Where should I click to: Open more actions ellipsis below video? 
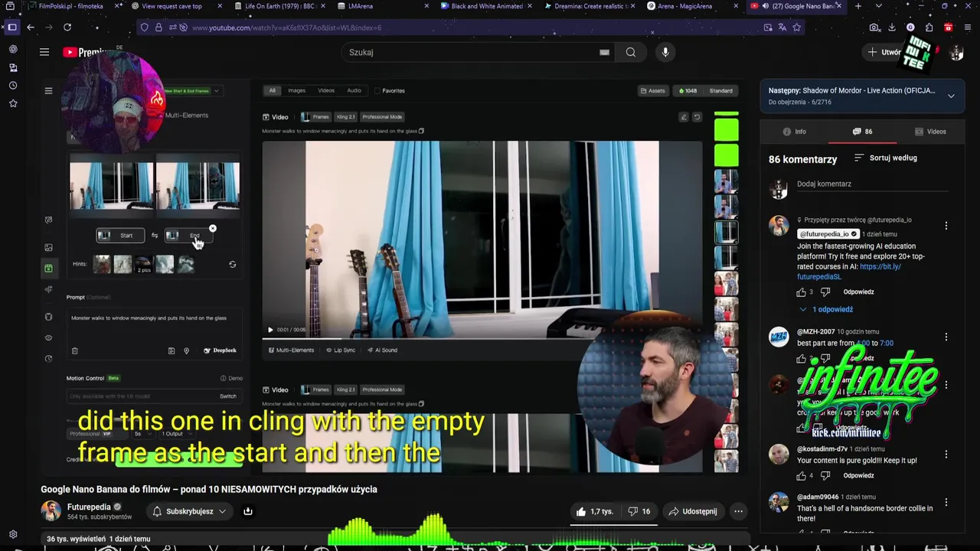[738, 511]
